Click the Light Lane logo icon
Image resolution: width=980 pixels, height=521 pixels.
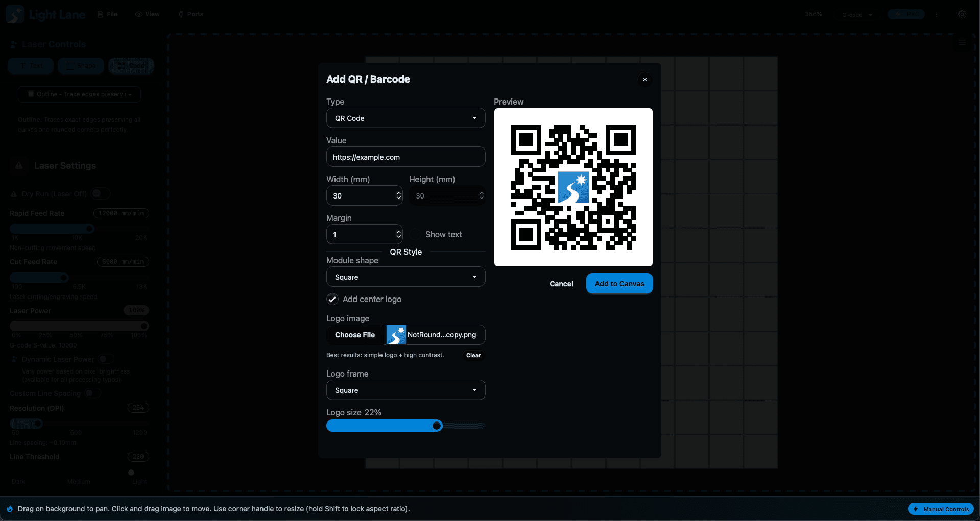15,14
